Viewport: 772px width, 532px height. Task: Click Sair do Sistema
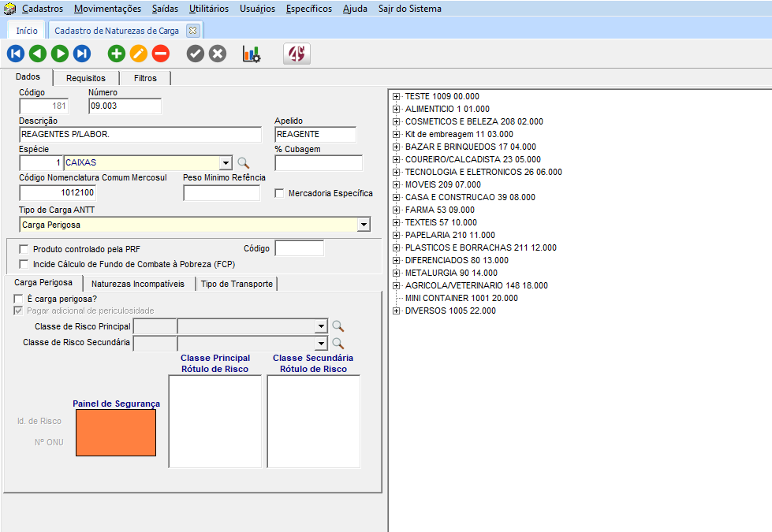pos(410,9)
